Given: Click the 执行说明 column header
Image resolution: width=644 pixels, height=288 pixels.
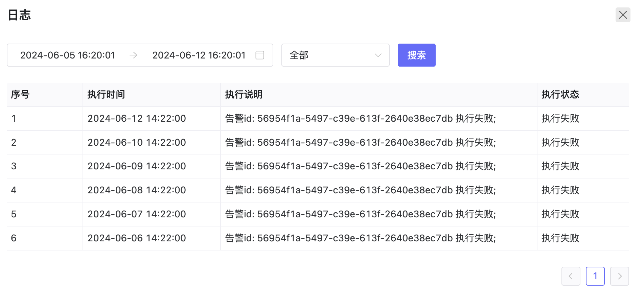Looking at the screenshot, I should (x=244, y=94).
